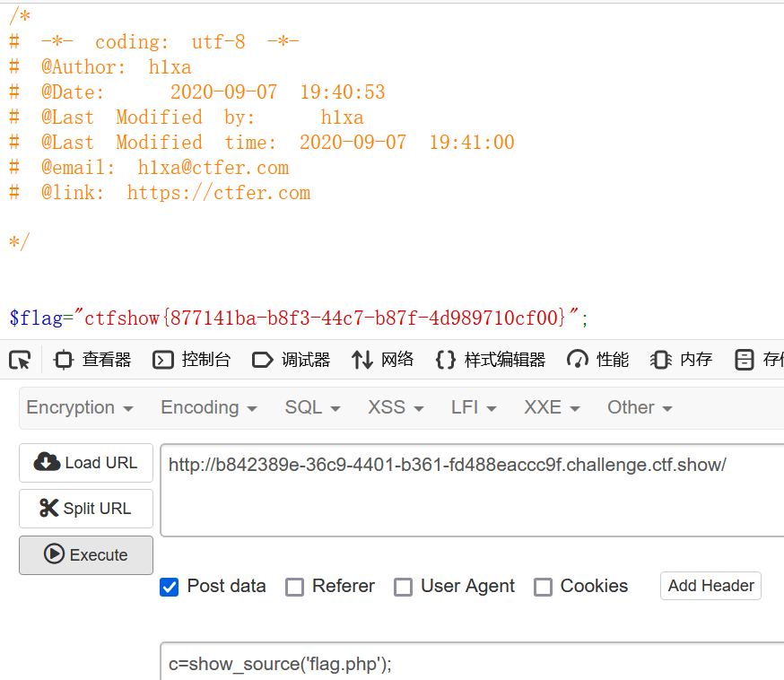Open the XSS menu
This screenshot has width=784, height=680.
(396, 407)
